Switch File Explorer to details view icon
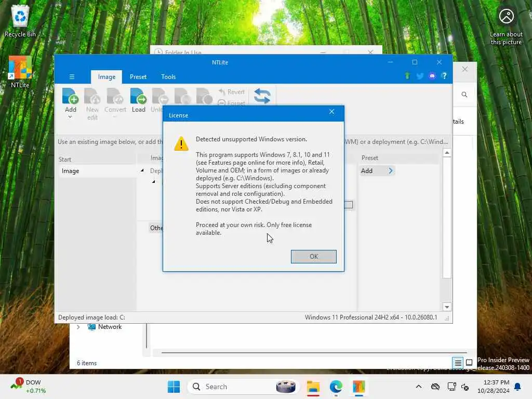The image size is (532, 399). click(458, 363)
